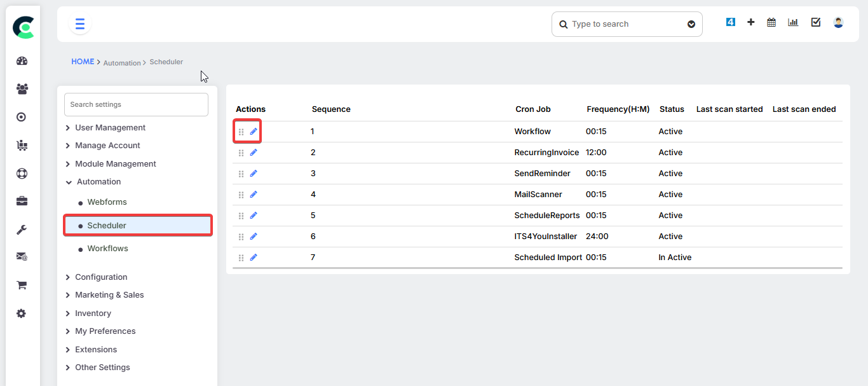868x386 pixels.
Task: Open the search box dropdown arrow
Action: pyautogui.click(x=691, y=24)
